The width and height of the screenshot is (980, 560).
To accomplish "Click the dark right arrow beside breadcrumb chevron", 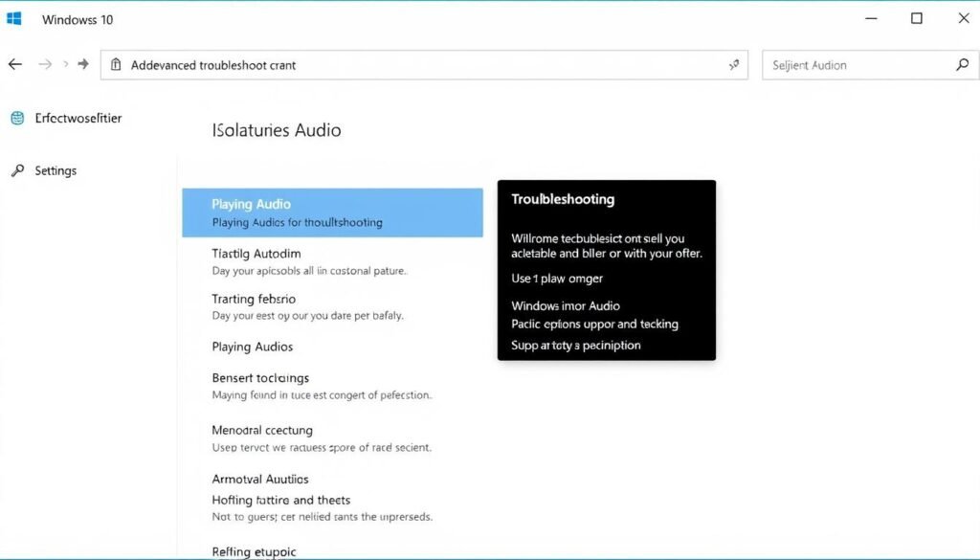I will click(x=83, y=64).
